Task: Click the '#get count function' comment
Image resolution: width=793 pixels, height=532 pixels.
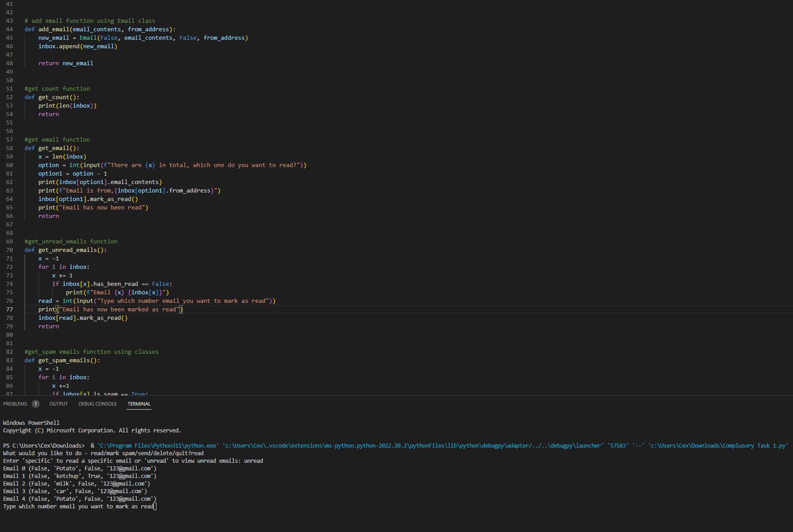Action: 57,89
